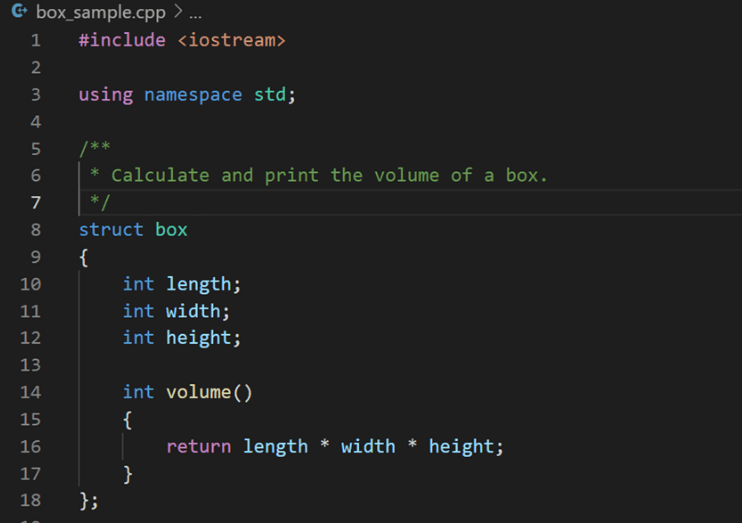Click empty line number 2 in gutter
The height and width of the screenshot is (523, 742).
36,68
